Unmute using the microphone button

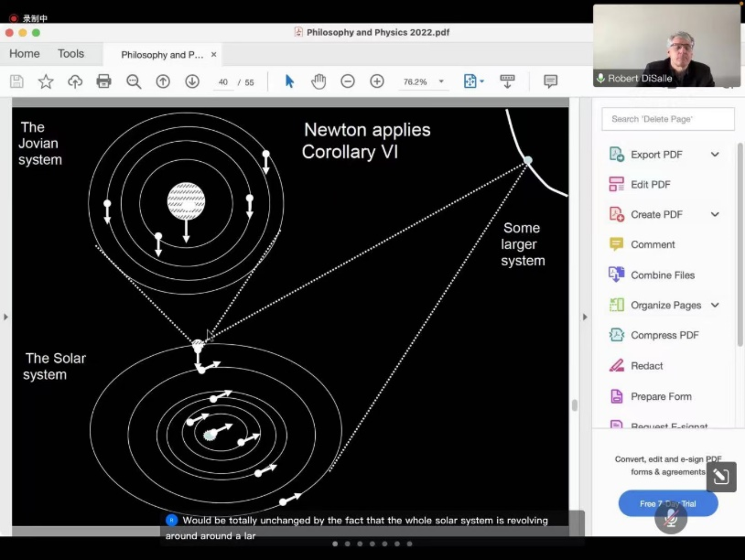(670, 518)
